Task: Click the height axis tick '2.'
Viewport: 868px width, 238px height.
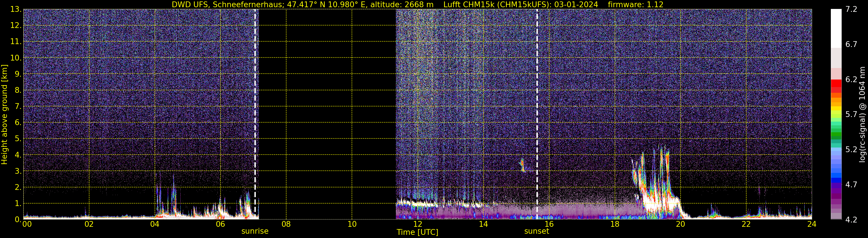Action: 18,188
